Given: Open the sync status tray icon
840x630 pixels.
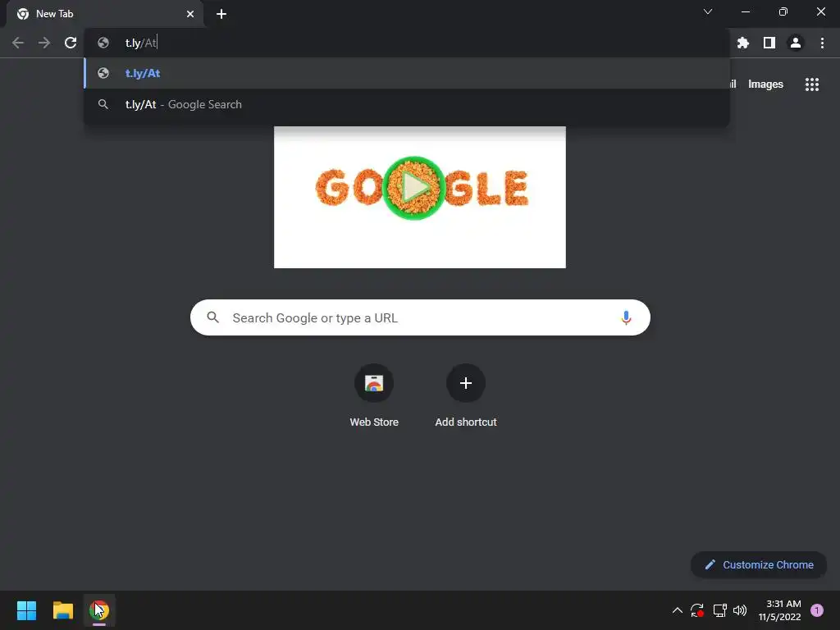Looking at the screenshot, I should tap(697, 610).
